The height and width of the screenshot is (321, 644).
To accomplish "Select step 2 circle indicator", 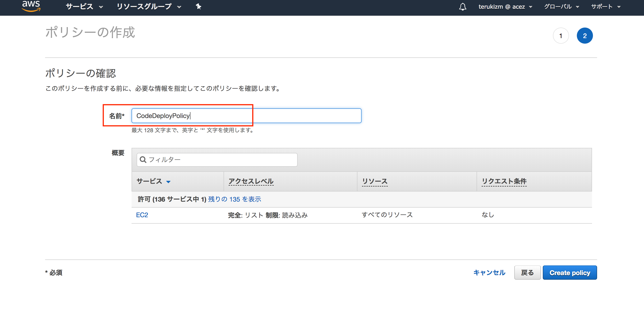I will click(584, 35).
